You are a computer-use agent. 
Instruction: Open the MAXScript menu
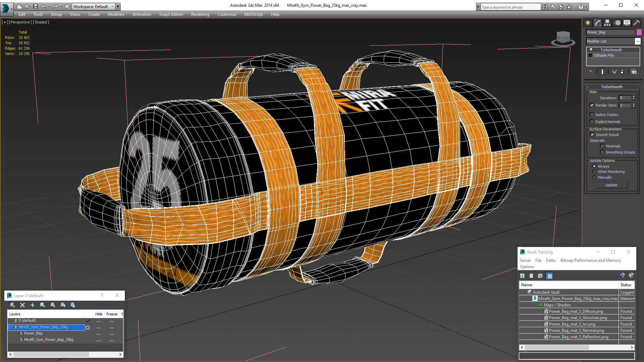click(253, 14)
